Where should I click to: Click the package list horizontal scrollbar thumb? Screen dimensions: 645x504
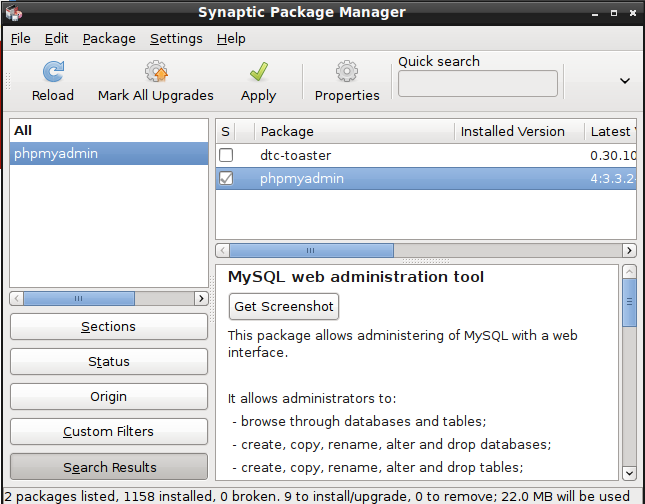pos(311,250)
